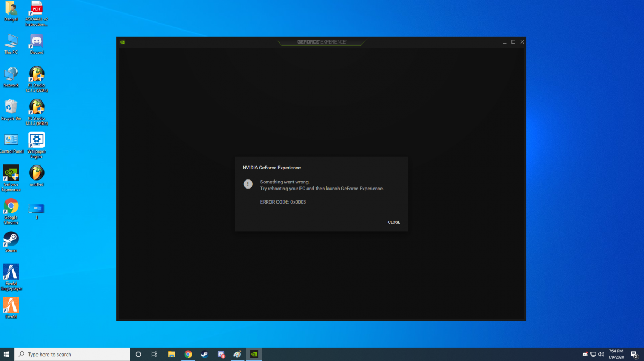Click the 'NVIDIA GeForce Experience' dialog title
Screen dimensions: 644x361
click(272, 168)
